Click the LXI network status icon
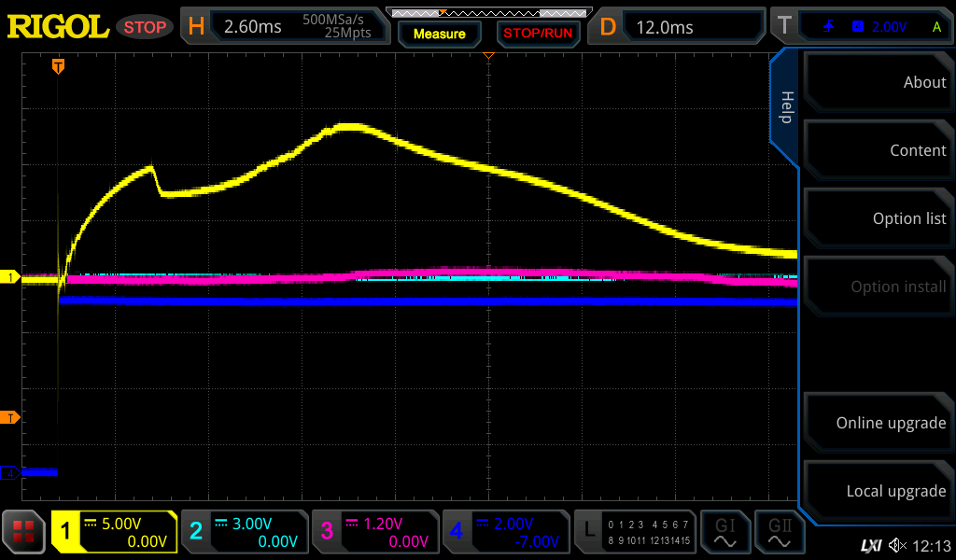Viewport: 956px width, 560px height. [870, 545]
